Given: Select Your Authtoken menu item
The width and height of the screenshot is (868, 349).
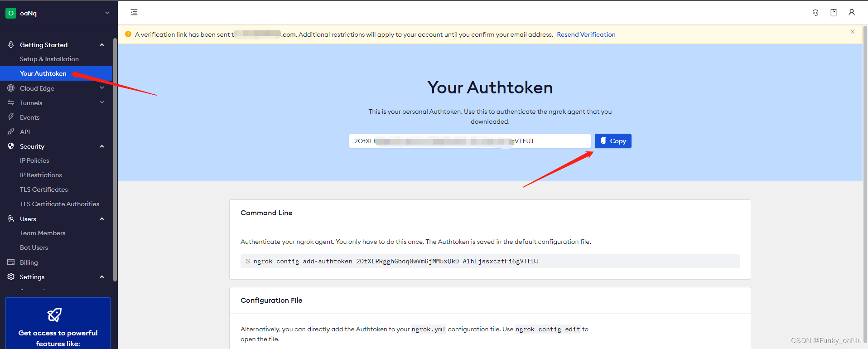Looking at the screenshot, I should [56, 73].
